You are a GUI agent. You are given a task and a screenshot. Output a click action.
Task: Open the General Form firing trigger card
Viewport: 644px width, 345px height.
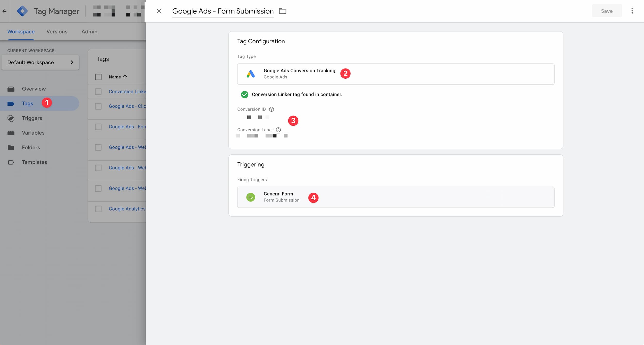tap(396, 197)
